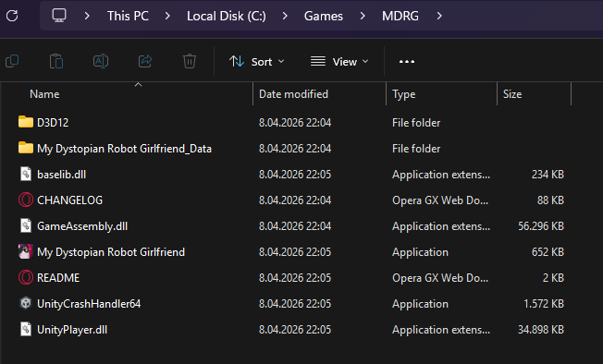Select the D3D12 folder icon
Image resolution: width=603 pixels, height=364 pixels.
(26, 122)
